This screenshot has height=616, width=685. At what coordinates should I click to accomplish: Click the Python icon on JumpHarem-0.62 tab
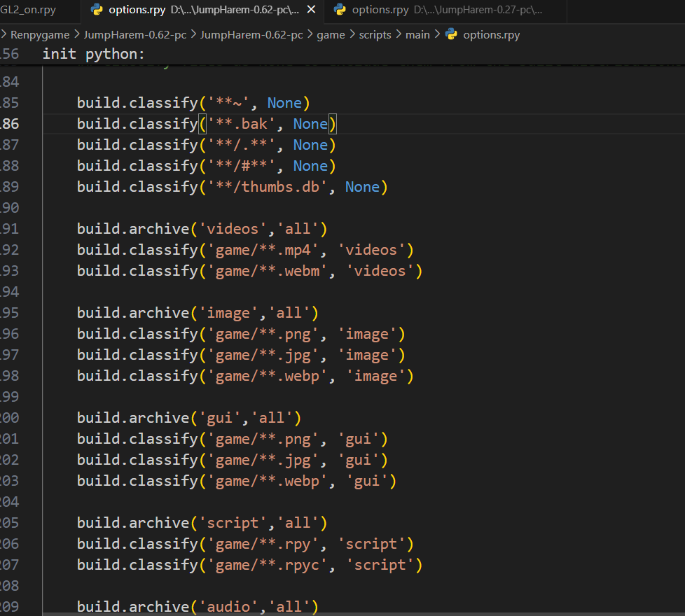[x=96, y=10]
